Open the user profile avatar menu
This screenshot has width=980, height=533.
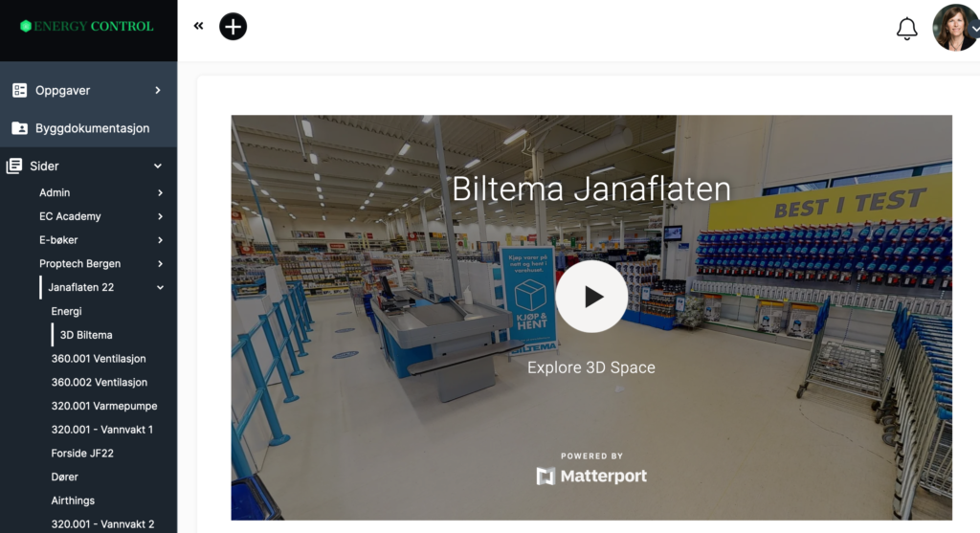[x=956, y=28]
